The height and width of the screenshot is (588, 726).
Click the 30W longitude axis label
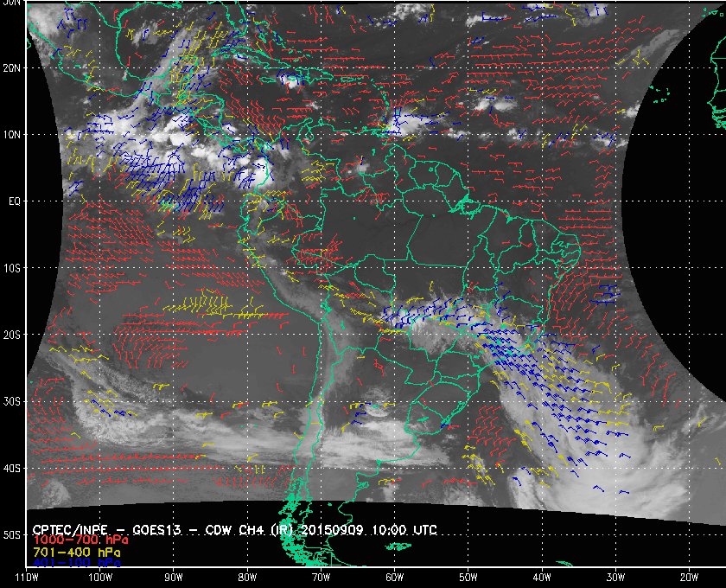[615, 577]
